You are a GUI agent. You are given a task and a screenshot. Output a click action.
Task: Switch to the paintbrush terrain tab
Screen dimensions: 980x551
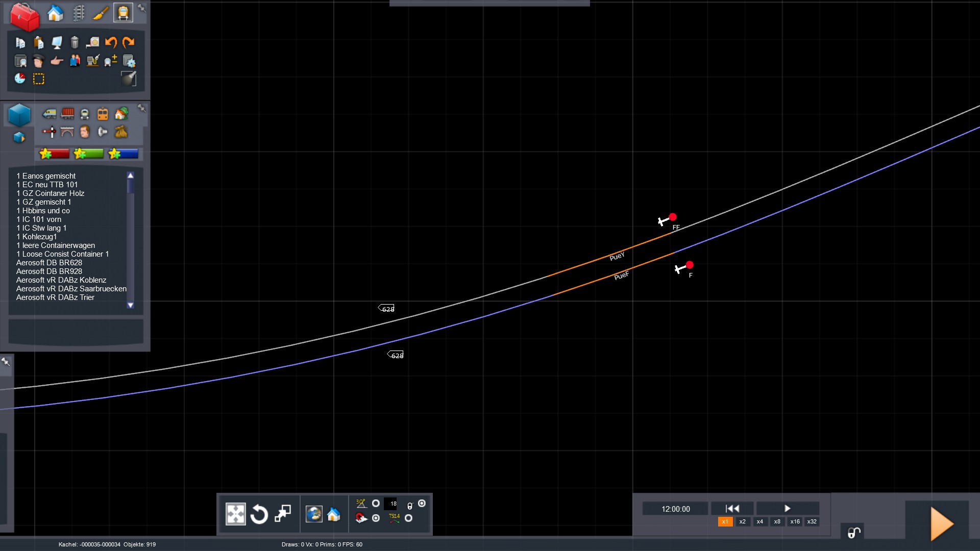101,13
